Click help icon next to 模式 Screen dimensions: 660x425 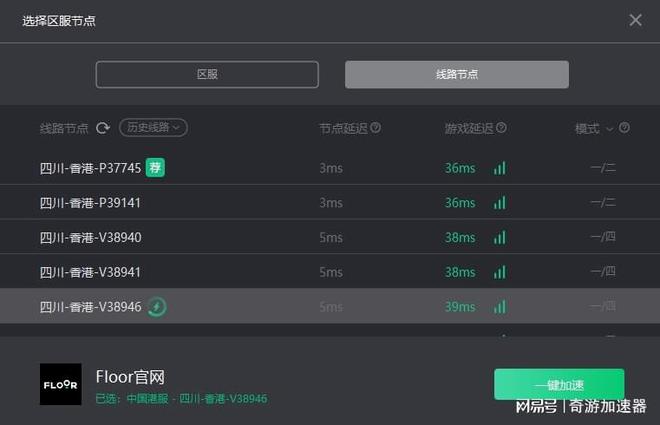coord(625,128)
